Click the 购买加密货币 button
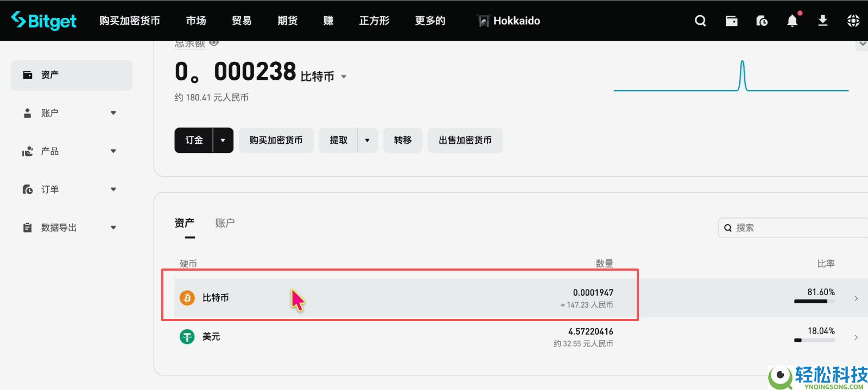This screenshot has width=868, height=390. coord(276,140)
